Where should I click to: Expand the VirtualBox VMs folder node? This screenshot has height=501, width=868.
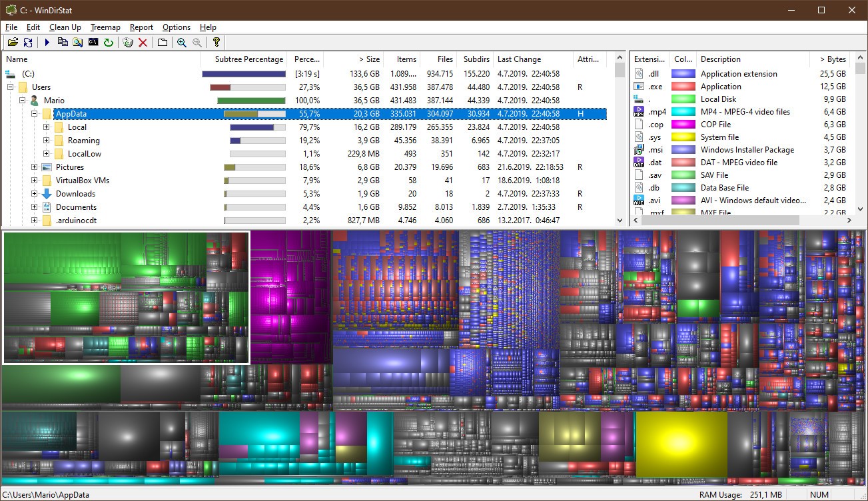click(x=34, y=181)
